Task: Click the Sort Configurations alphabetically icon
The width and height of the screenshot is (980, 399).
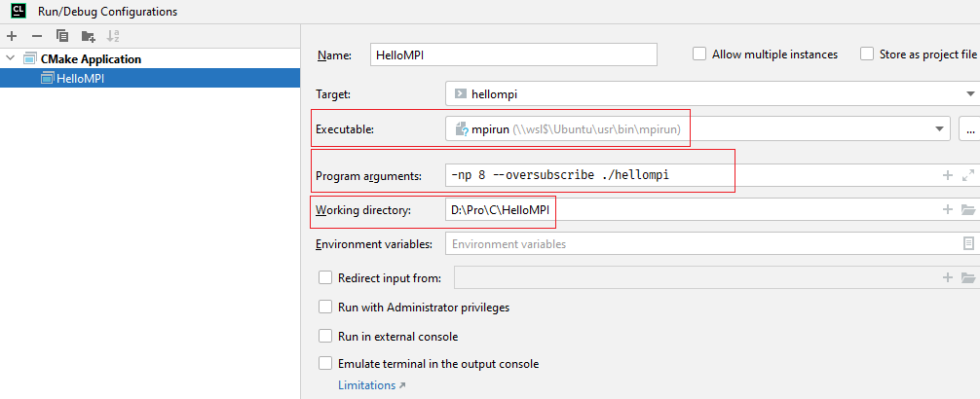Action: click(x=113, y=36)
